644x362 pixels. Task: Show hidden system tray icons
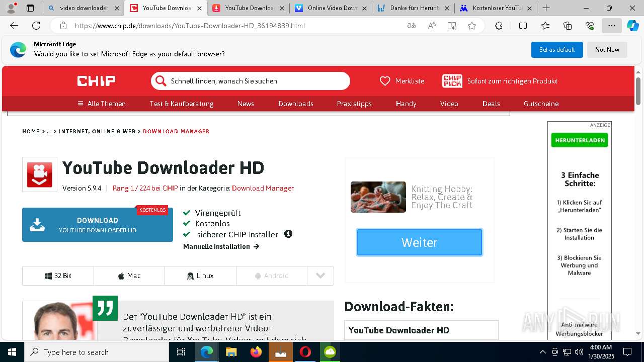click(542, 352)
